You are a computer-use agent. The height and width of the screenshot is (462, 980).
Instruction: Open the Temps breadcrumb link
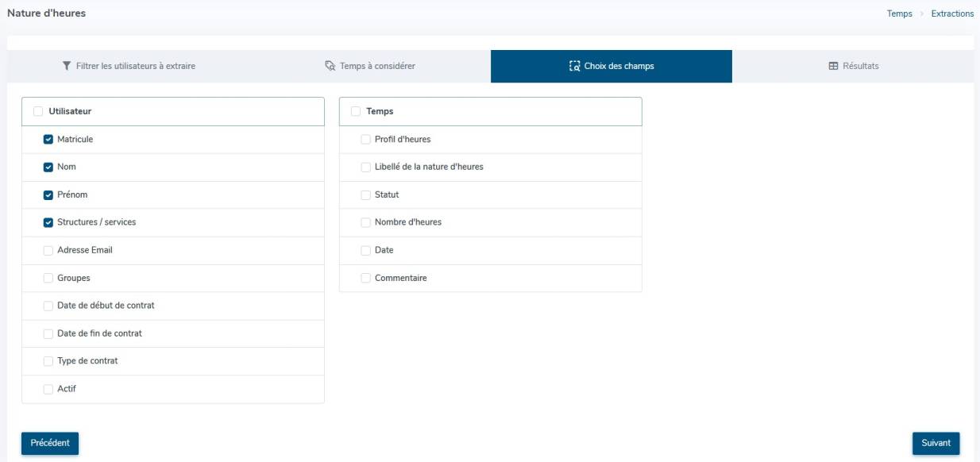pyautogui.click(x=899, y=14)
